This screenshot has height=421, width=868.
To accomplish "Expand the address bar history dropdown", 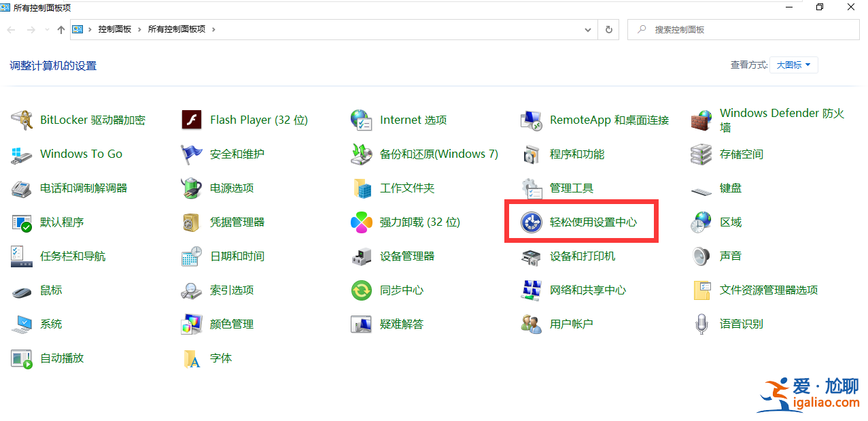I will click(x=587, y=29).
